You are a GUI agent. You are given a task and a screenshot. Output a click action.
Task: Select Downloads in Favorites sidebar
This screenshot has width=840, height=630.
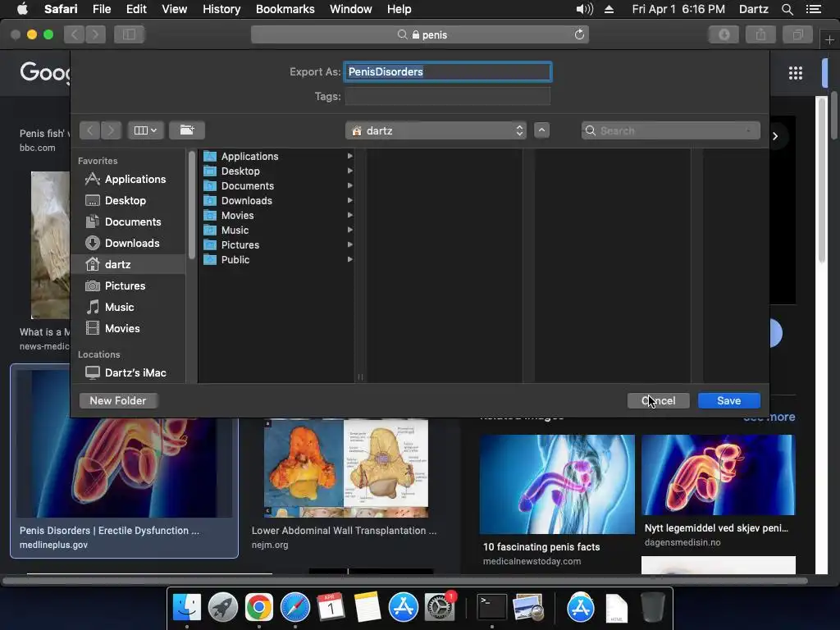coord(129,243)
